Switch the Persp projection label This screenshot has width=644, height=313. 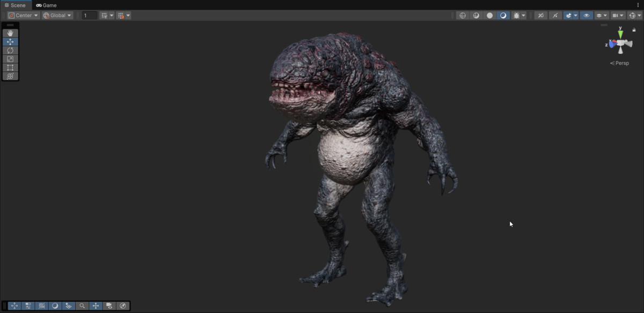[x=619, y=63]
